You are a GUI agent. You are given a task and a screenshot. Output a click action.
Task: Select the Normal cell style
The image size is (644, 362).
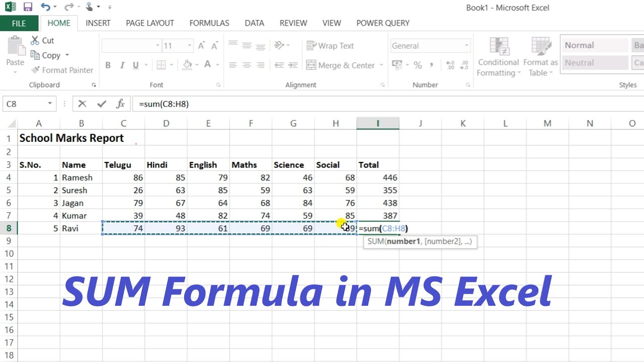coord(594,45)
